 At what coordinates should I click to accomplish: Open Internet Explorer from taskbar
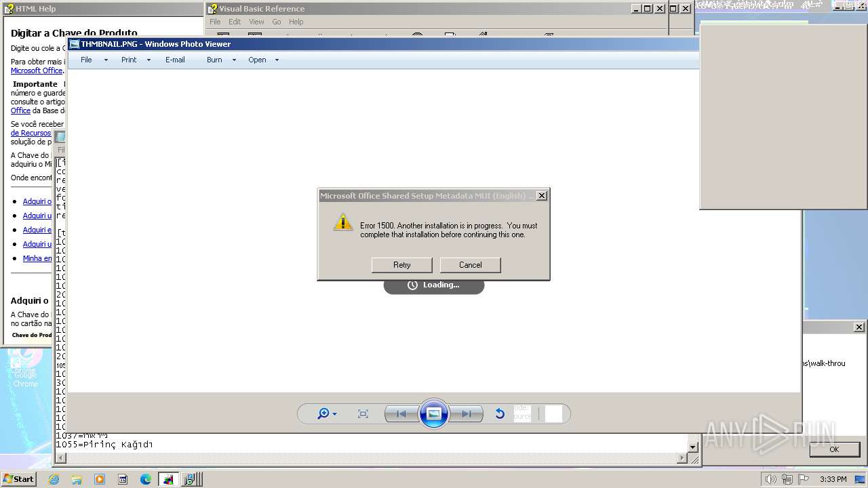pyautogui.click(x=54, y=479)
